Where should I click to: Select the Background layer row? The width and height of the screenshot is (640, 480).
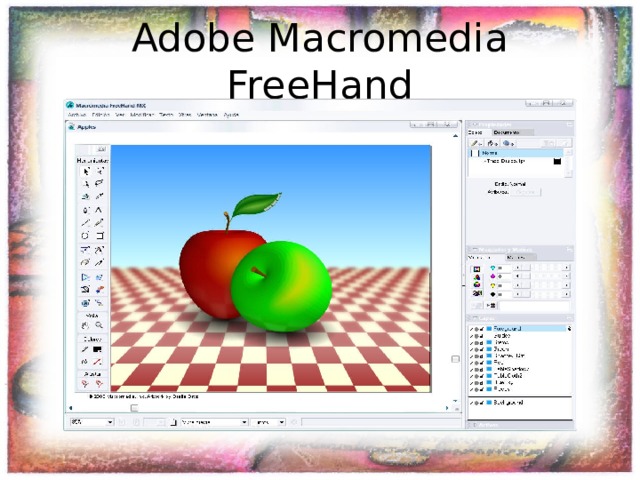pyautogui.click(x=519, y=402)
